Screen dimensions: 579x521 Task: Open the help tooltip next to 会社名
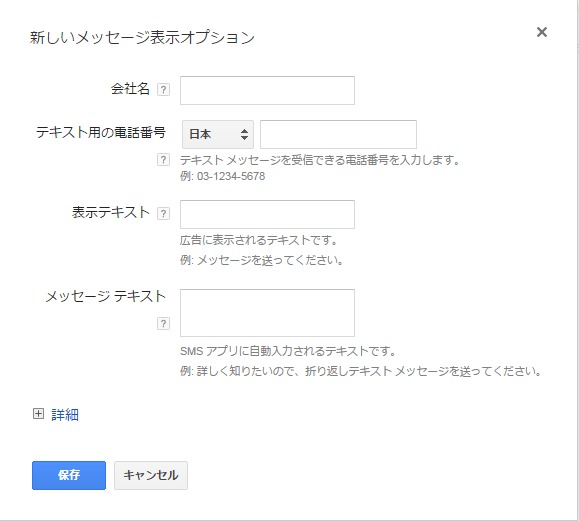163,89
